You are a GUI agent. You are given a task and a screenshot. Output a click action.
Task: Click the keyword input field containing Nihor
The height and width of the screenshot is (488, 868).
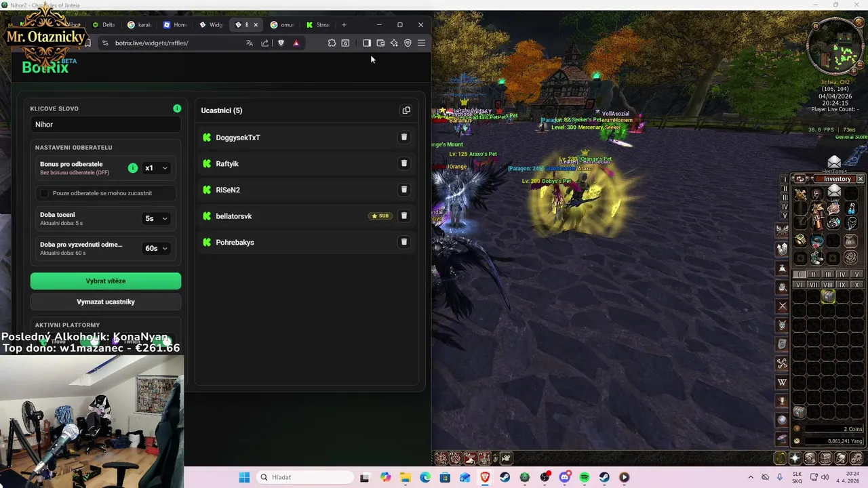click(x=106, y=125)
